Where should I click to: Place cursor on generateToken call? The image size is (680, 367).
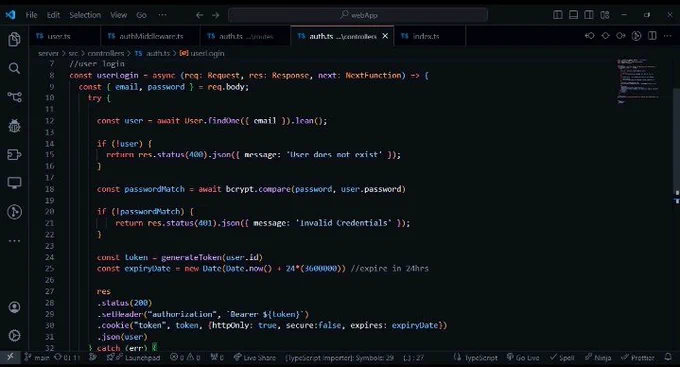click(191, 257)
